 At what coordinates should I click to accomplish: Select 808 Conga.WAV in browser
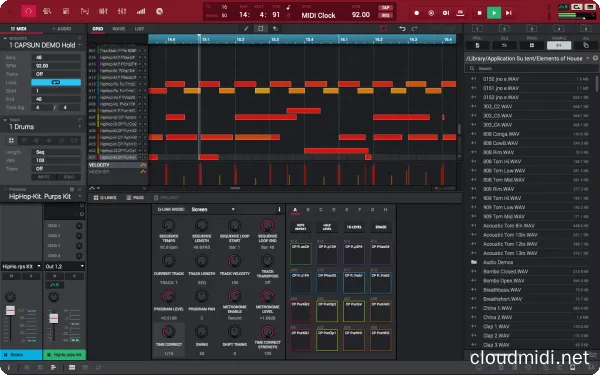click(531, 134)
